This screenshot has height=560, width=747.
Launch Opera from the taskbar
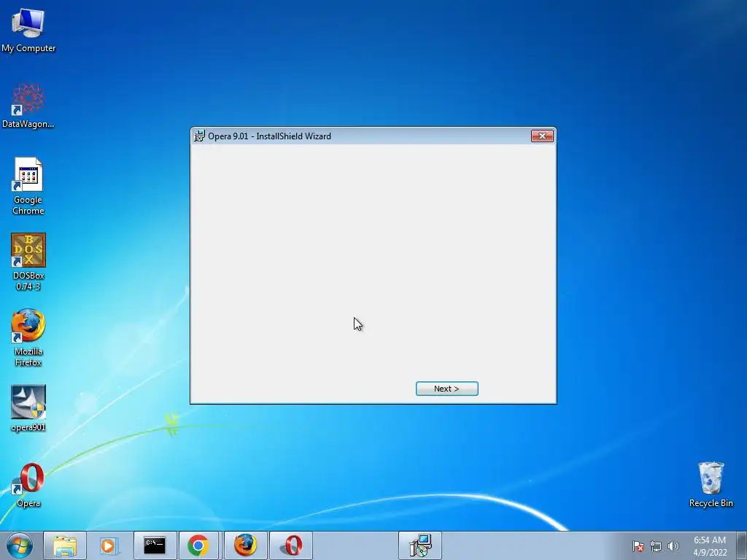pos(291,545)
